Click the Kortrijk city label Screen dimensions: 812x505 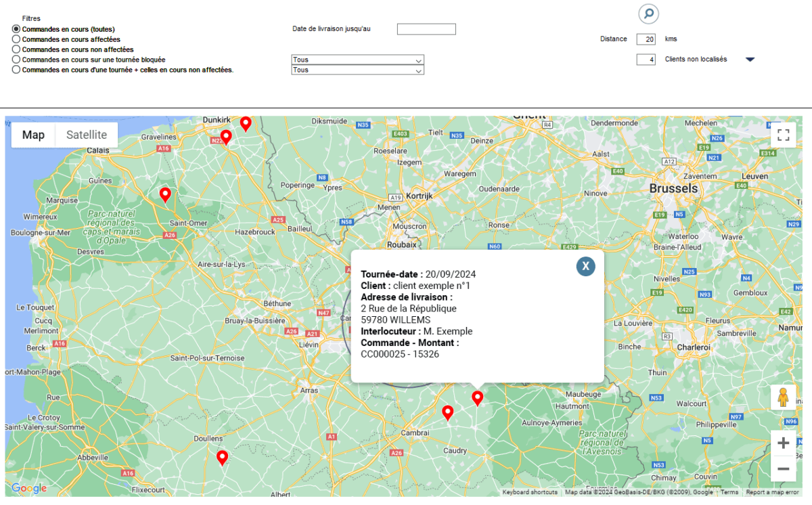pos(419,195)
